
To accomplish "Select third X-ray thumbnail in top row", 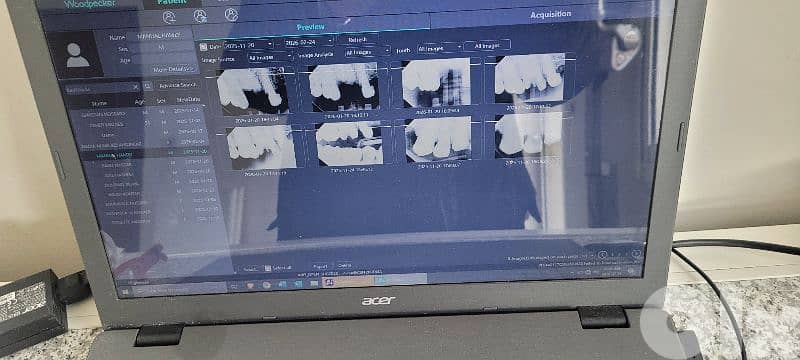I will click(x=436, y=82).
